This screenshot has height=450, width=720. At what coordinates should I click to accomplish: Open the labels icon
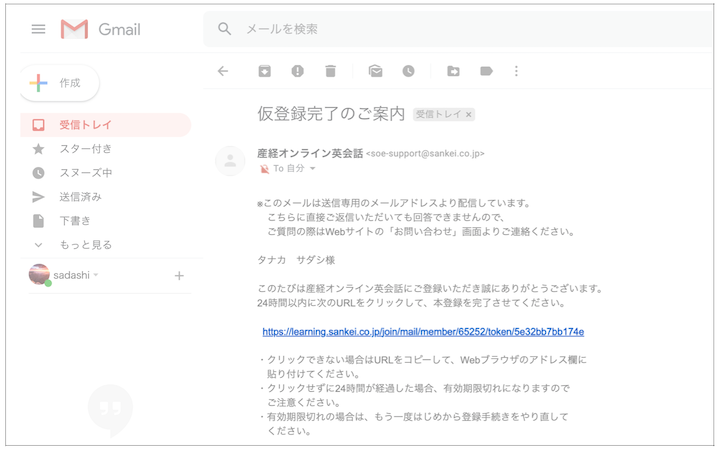point(486,71)
